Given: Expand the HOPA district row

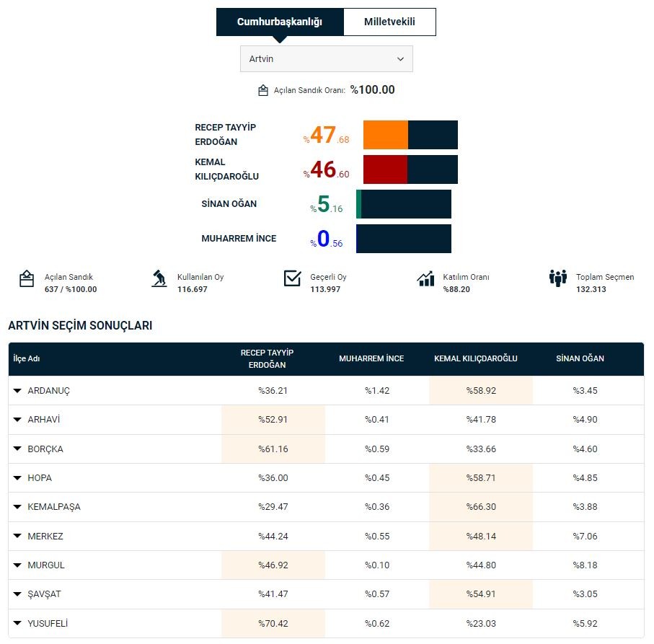Looking at the screenshot, I should [17, 478].
